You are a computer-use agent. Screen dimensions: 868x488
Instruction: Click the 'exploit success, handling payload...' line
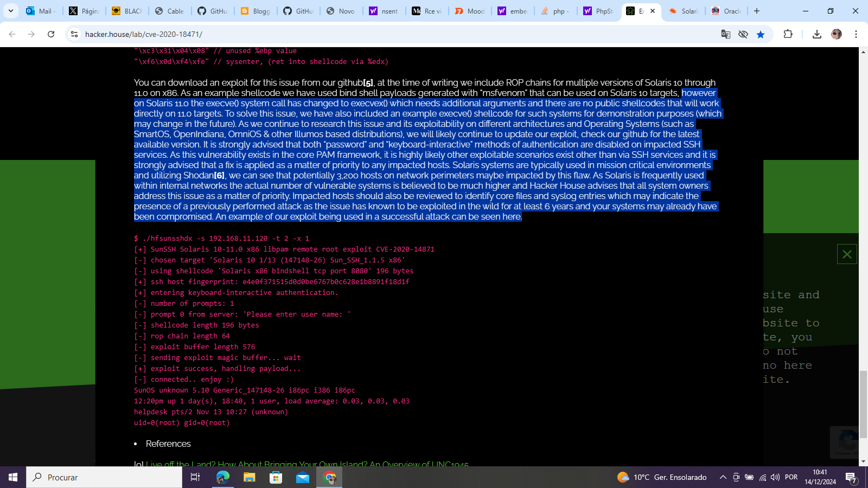point(217,369)
